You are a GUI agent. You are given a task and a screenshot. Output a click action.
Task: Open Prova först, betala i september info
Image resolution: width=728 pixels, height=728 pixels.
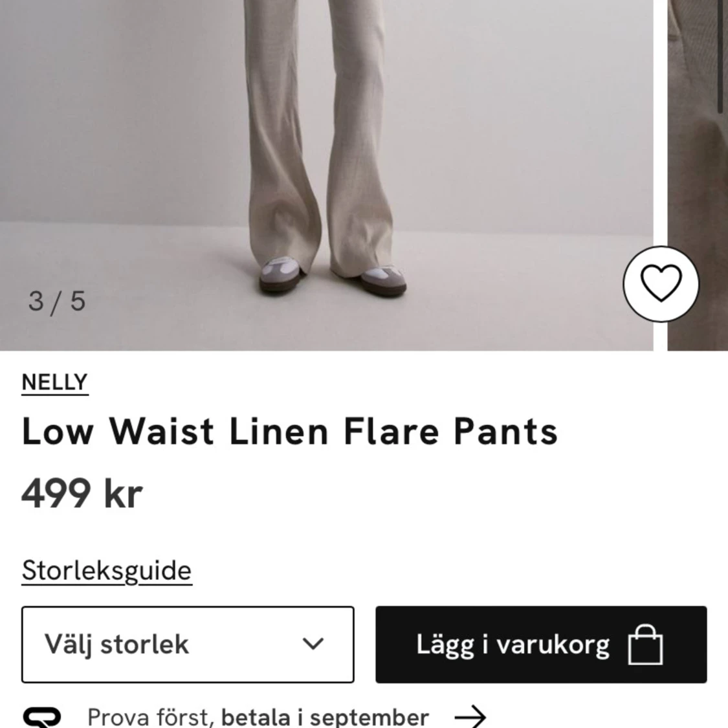pyautogui.click(x=254, y=716)
